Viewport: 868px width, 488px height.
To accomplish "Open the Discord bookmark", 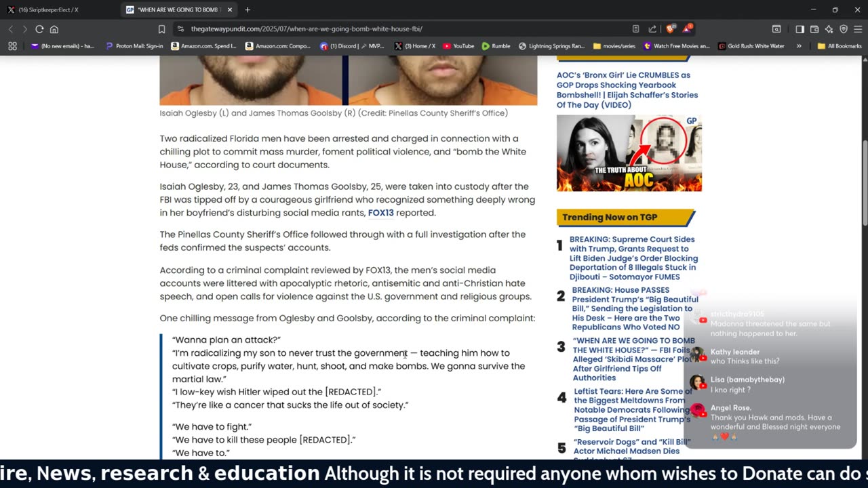I will 352,46.
